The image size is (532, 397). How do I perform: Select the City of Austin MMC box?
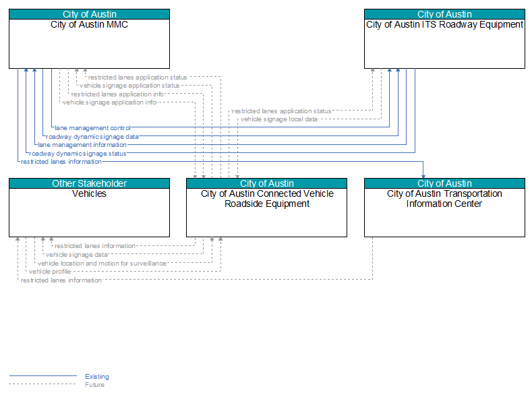[89, 39]
